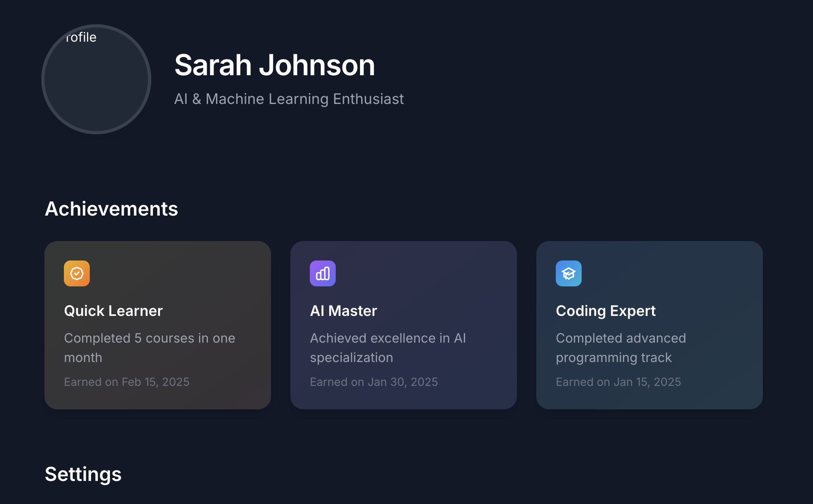Image resolution: width=813 pixels, height=504 pixels.
Task: Click "Completed 5 courses in one month" description
Action: click(x=149, y=348)
